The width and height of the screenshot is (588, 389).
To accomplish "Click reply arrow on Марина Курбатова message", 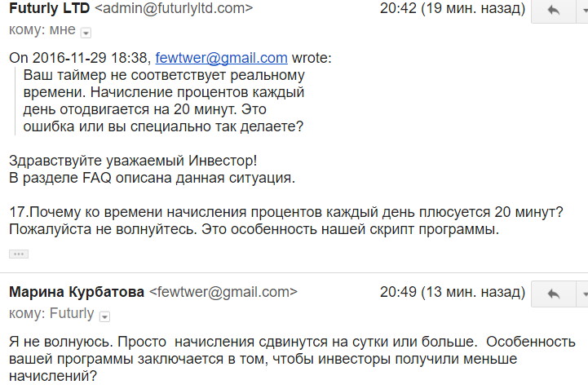I will [x=553, y=294].
